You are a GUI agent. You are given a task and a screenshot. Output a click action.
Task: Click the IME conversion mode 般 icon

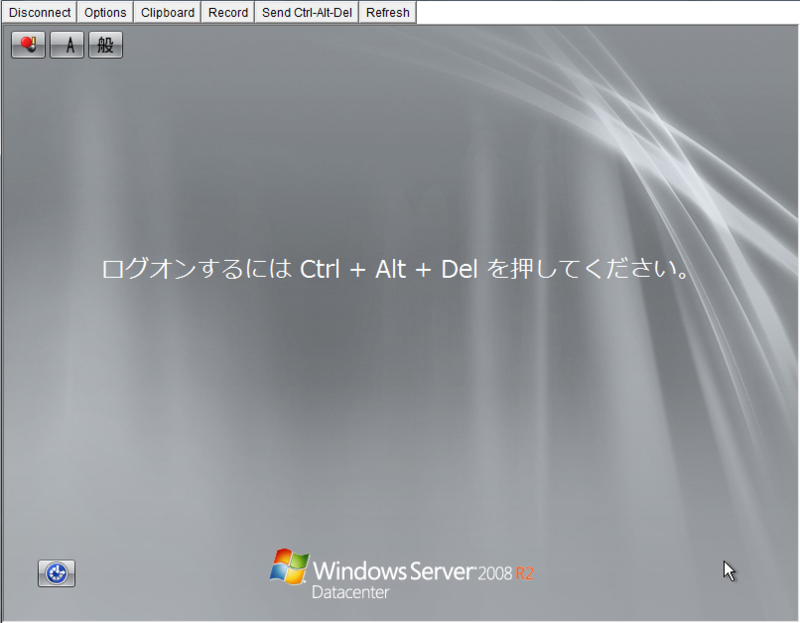[106, 45]
